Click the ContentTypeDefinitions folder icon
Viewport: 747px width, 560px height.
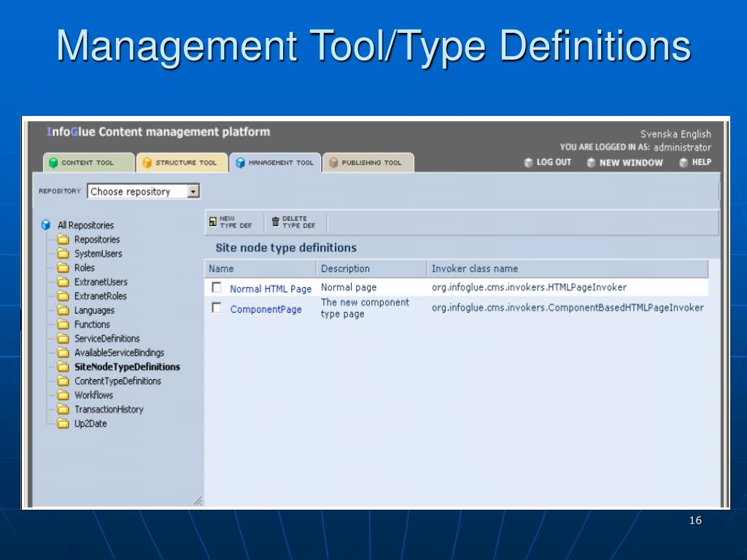tap(63, 381)
